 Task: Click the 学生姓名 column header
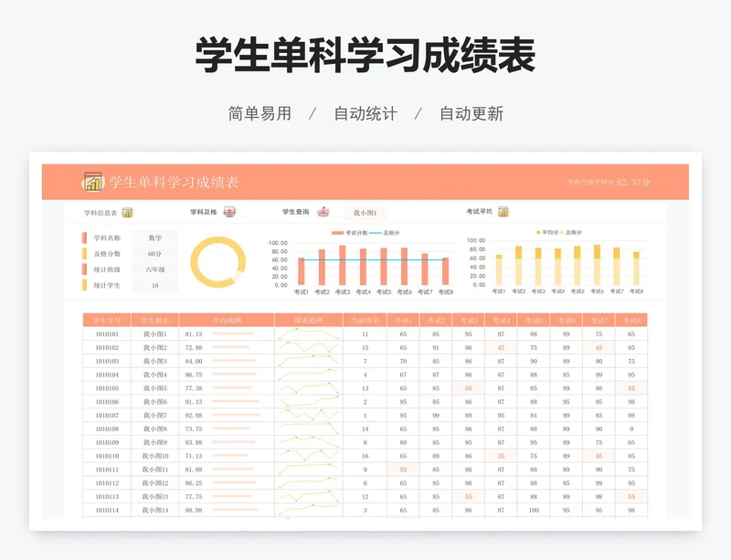point(154,320)
